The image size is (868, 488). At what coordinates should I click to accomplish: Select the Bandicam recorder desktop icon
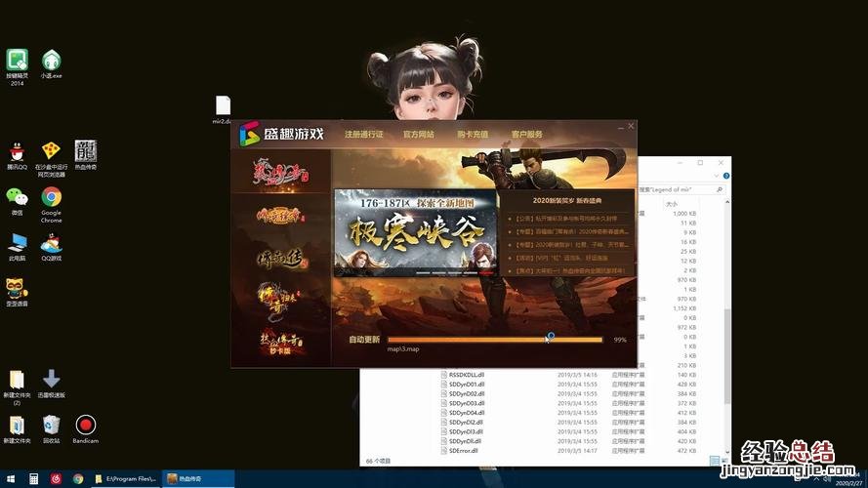coord(86,426)
